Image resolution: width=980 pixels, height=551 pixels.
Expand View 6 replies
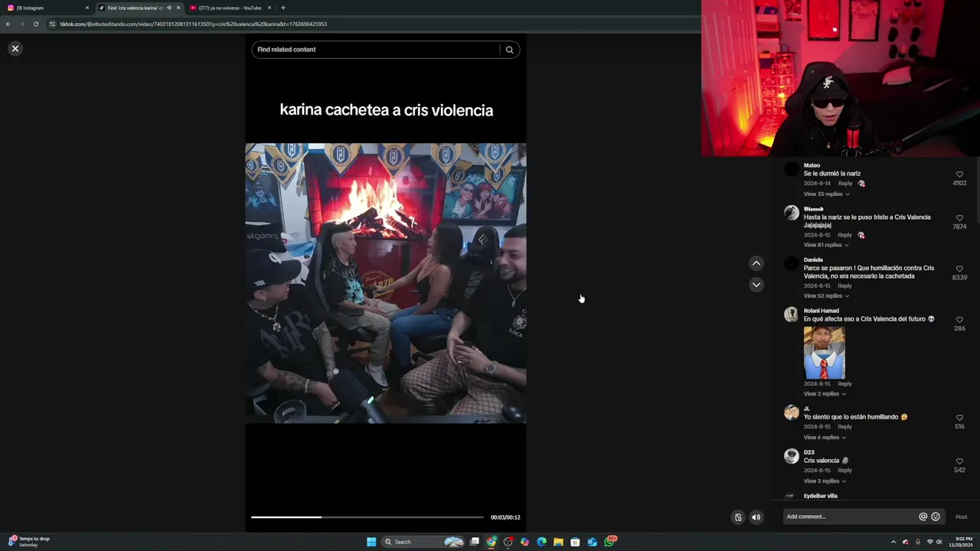825,437
